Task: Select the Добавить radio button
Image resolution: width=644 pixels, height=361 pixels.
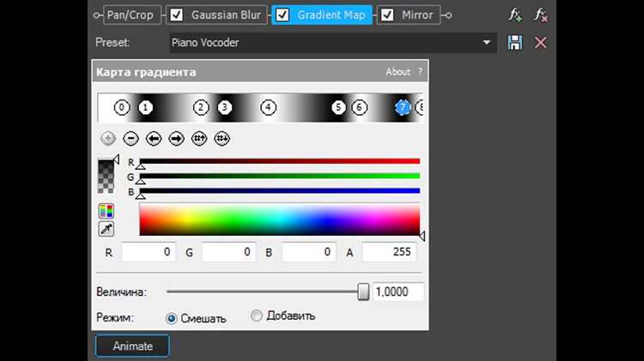Action: pyautogui.click(x=256, y=316)
